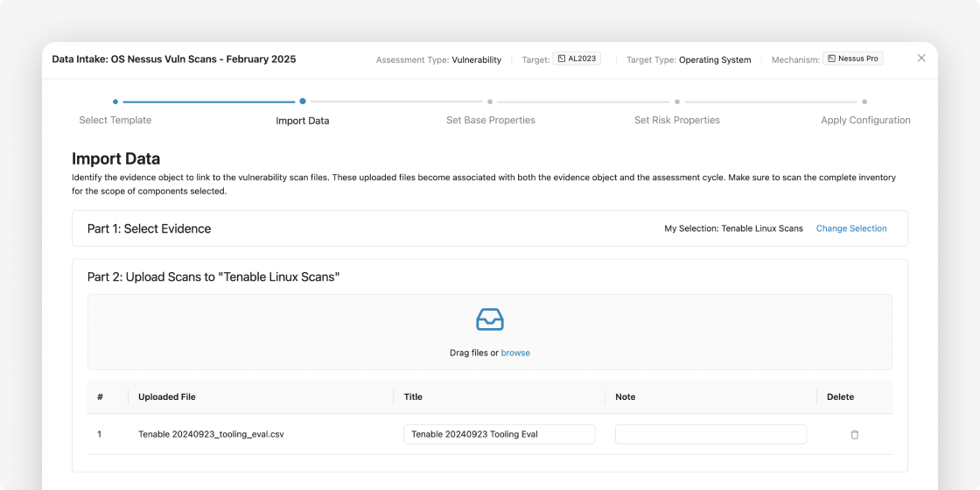Click the Data Intake dialog title
Image resolution: width=980 pixels, height=490 pixels.
[x=174, y=59]
